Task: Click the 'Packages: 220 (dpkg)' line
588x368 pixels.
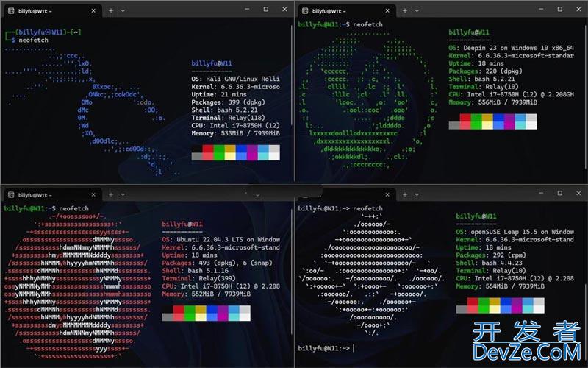Action: pyautogui.click(x=486, y=71)
